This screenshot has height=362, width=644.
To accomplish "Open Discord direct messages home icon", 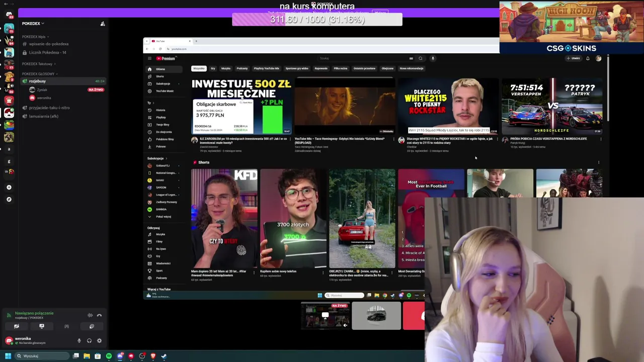I will (9, 14).
